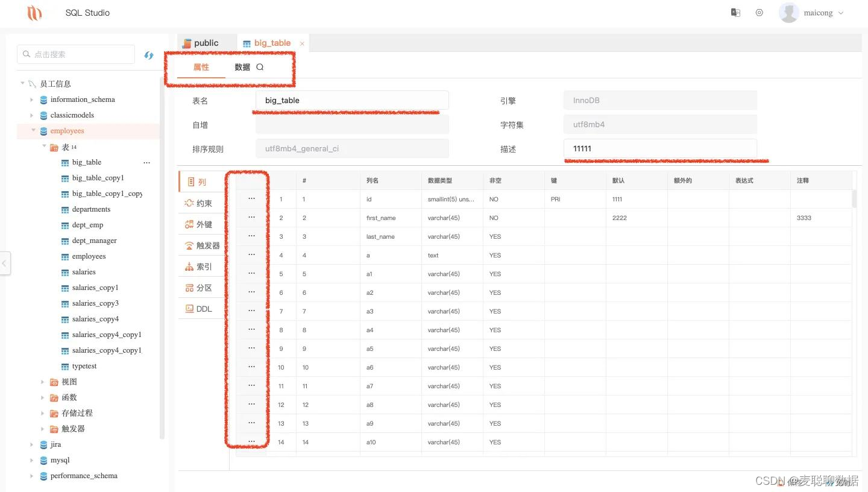Viewport: 868px width, 492px height.
Task: Click the SQL Studio logo icon
Action: 34,13
